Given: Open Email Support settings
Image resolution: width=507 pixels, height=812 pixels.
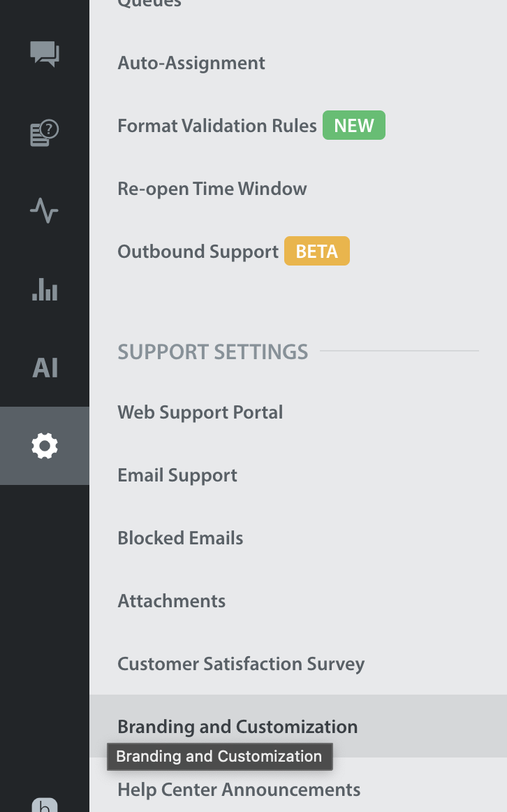Looking at the screenshot, I should pos(177,475).
